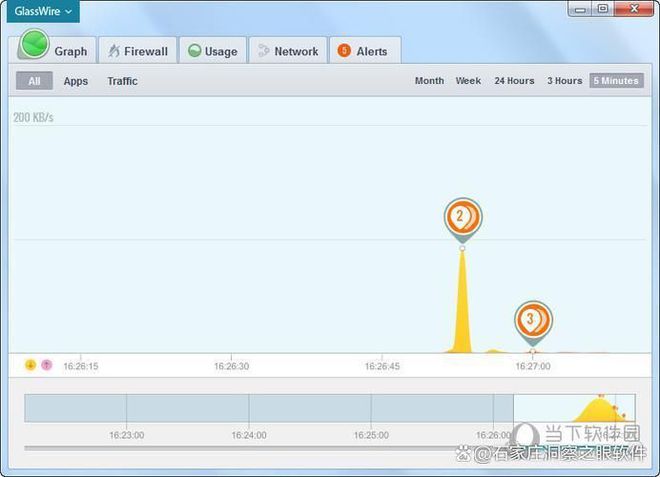Screen dimensions: 660x477
Task: Open the Firewall tab
Action: pyautogui.click(x=138, y=51)
